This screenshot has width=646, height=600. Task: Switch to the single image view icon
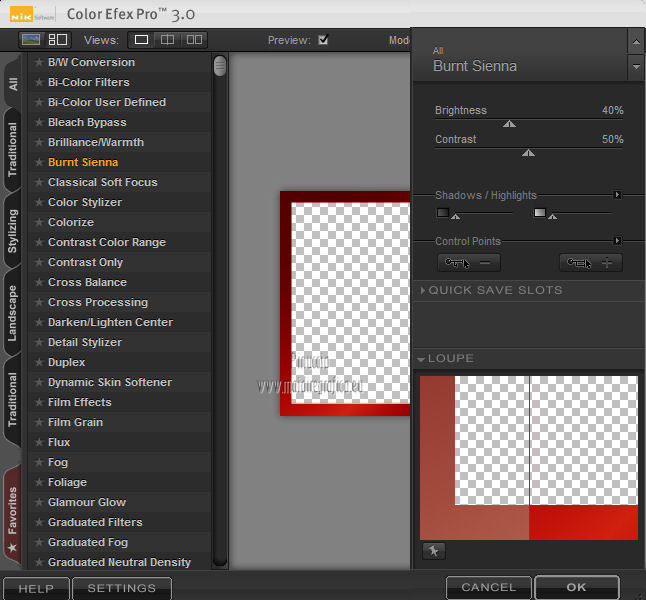click(x=141, y=40)
